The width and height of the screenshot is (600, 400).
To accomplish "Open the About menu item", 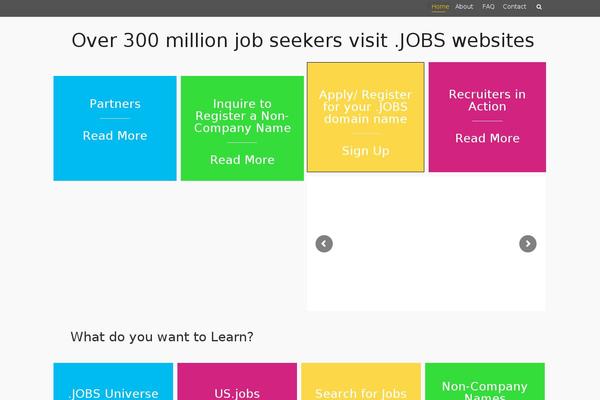I will (464, 7).
